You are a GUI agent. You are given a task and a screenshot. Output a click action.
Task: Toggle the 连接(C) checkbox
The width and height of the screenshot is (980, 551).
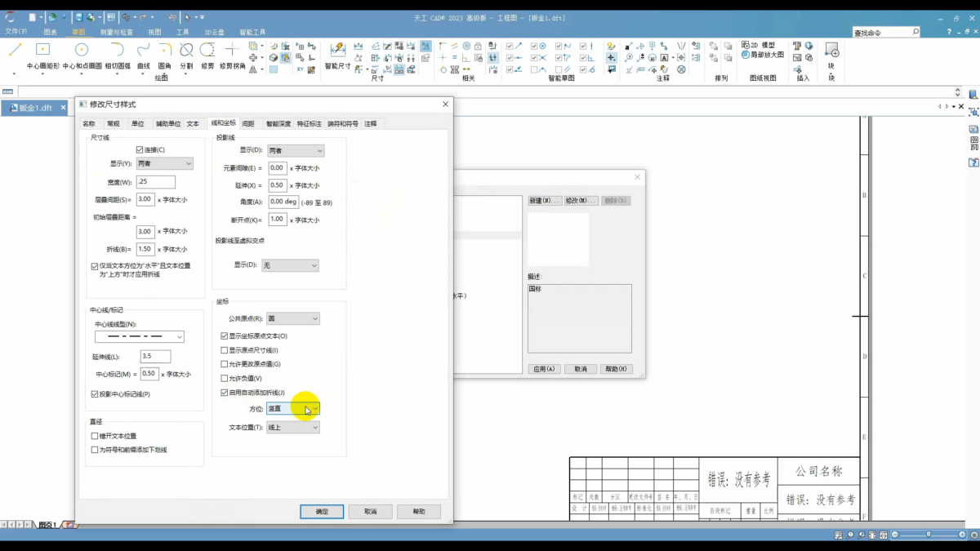tap(140, 149)
